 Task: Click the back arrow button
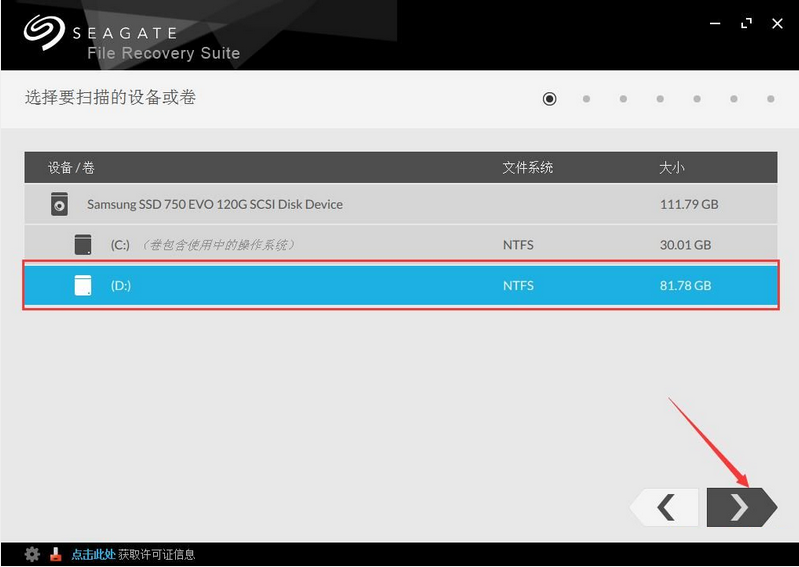pyautogui.click(x=664, y=507)
